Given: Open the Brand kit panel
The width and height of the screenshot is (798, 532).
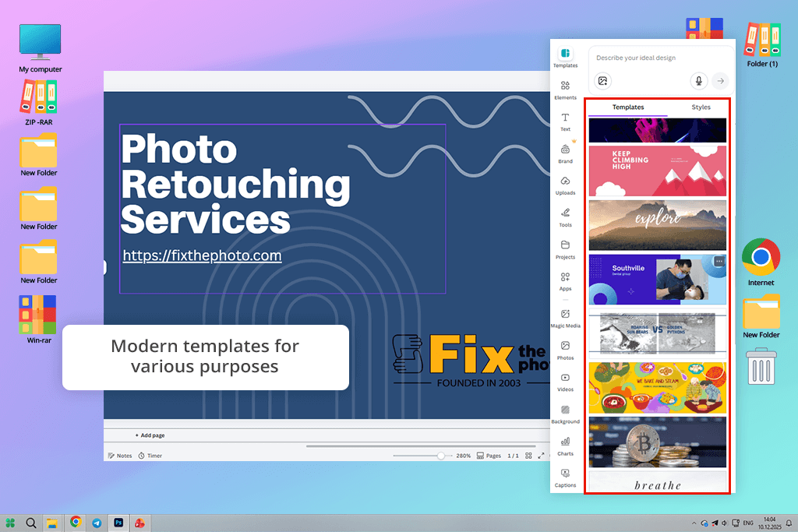Looking at the screenshot, I should 565,153.
